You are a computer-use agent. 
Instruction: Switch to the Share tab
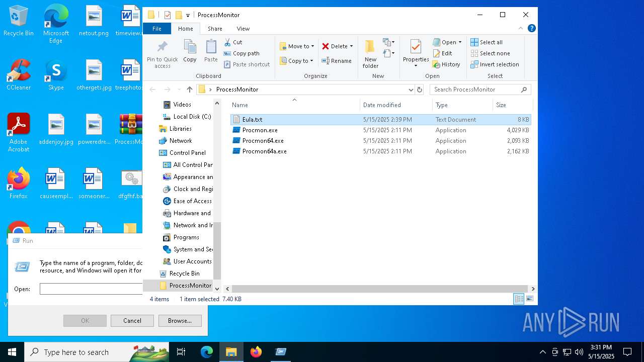[x=215, y=29]
